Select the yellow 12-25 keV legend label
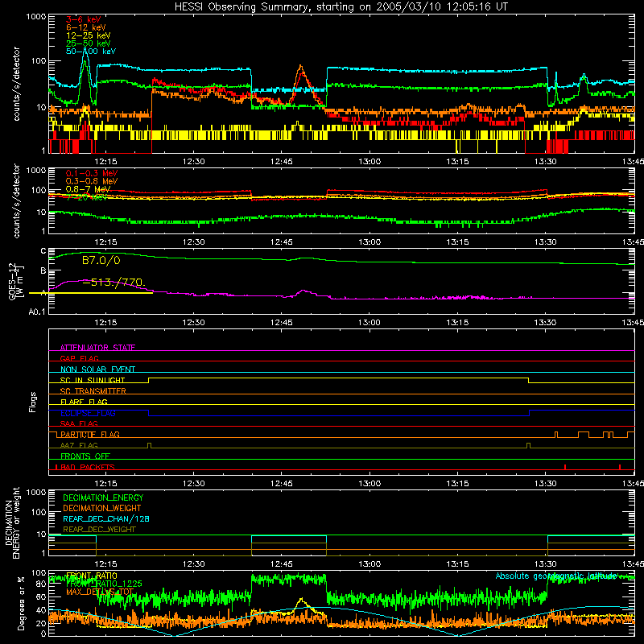The height and width of the screenshot is (644, 644). coord(89,35)
